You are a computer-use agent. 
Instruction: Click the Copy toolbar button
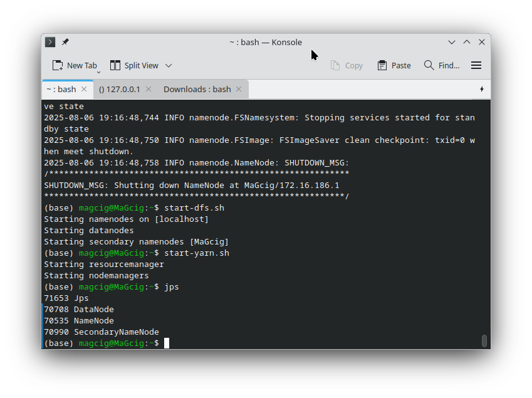[347, 65]
